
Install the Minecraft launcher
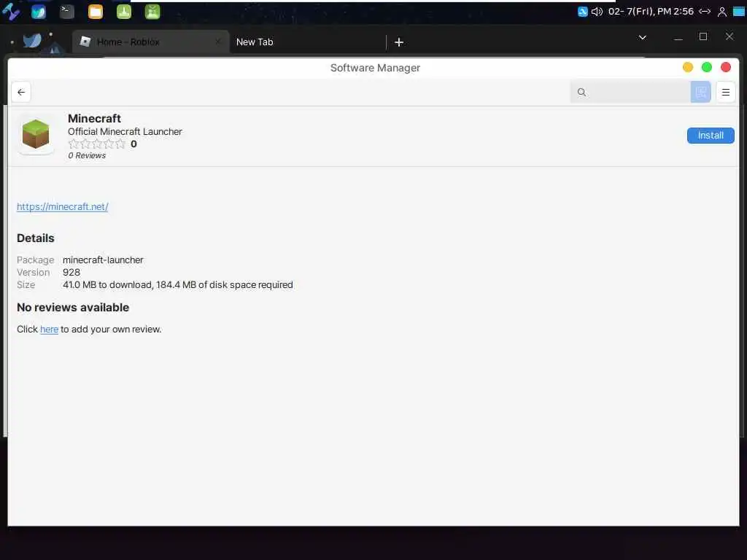(x=711, y=136)
